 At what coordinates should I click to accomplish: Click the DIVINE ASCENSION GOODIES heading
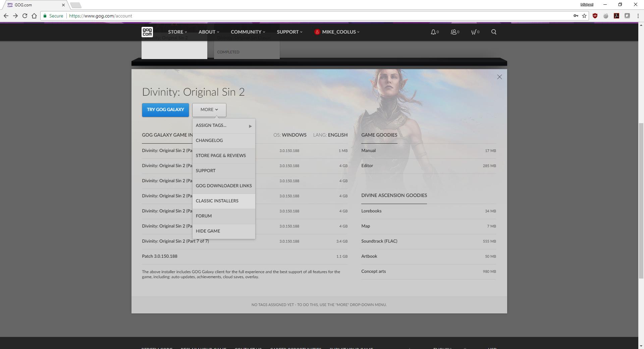point(394,195)
